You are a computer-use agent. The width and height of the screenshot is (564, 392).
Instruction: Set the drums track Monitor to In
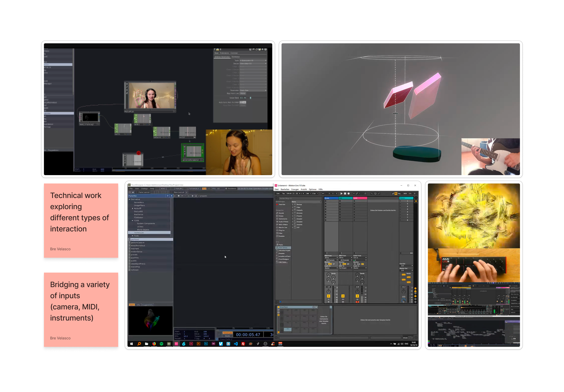[x=326, y=264]
